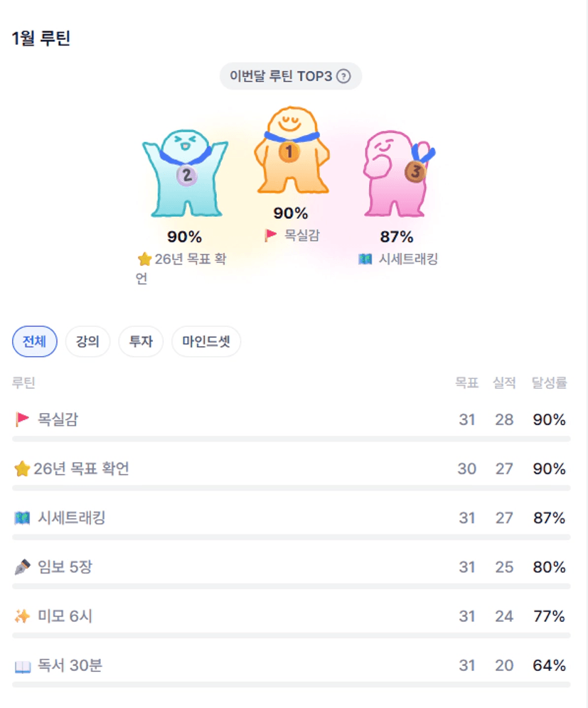Click the progress bar under 목실감 row
Viewport: 588px width, 708px height.
point(292,439)
